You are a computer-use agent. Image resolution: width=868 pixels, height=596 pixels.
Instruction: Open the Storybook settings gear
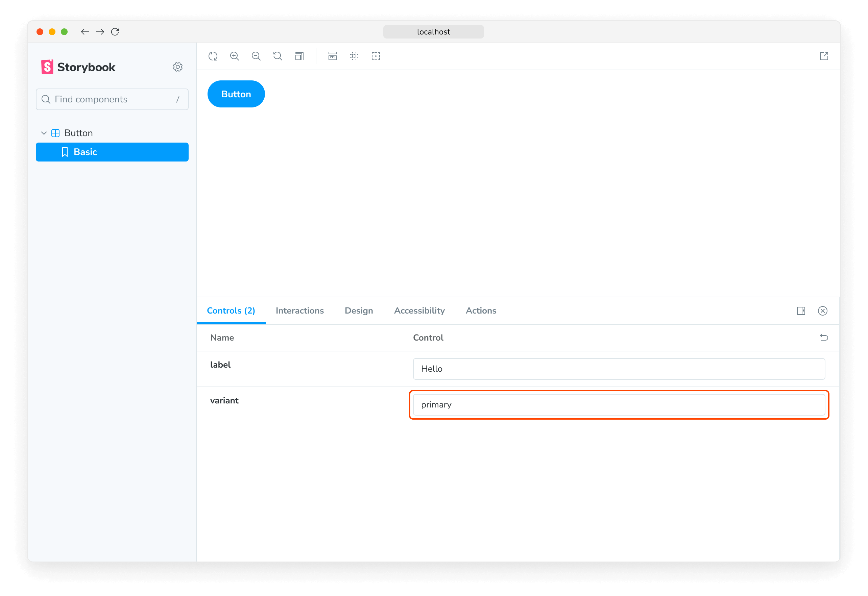(x=177, y=67)
